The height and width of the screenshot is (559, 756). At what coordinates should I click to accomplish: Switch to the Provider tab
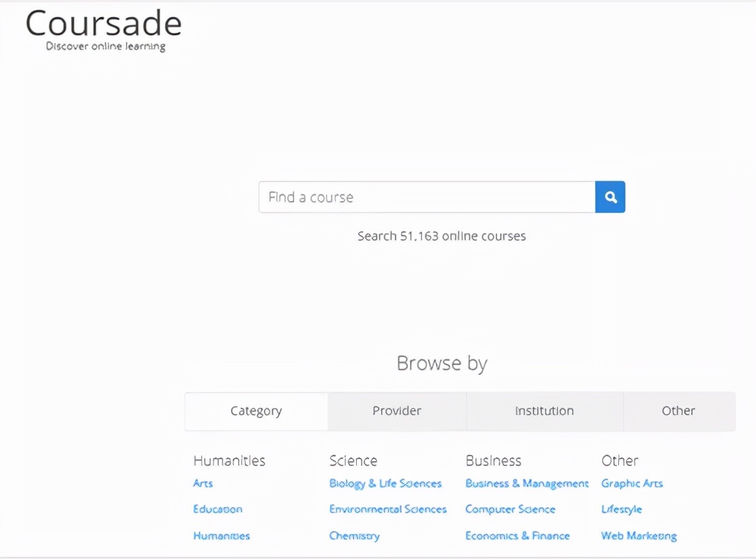(x=397, y=411)
